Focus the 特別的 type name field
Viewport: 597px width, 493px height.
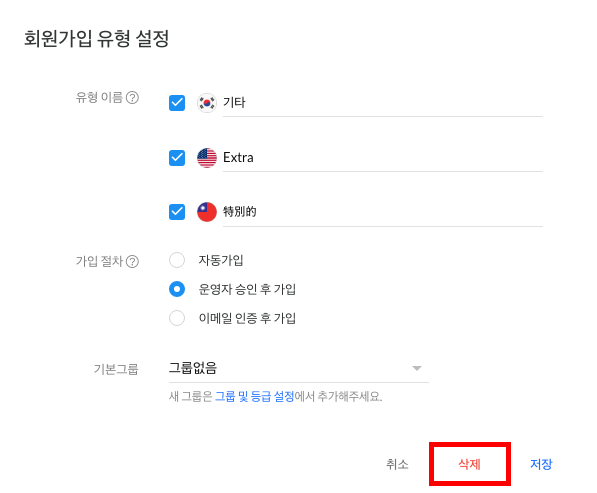click(x=383, y=212)
